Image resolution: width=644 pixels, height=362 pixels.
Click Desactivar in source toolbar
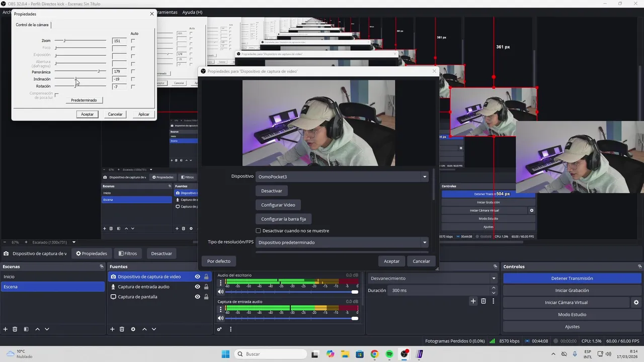coord(162,253)
